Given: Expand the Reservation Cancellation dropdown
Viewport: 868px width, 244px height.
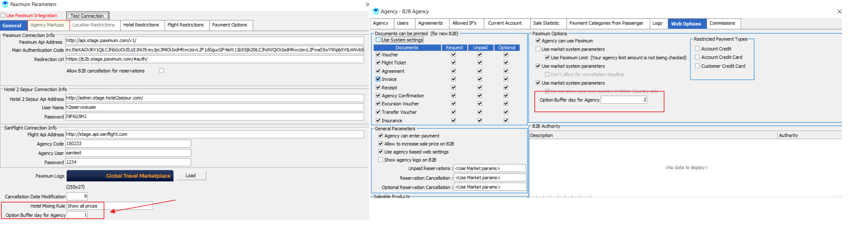Looking at the screenshot, I should [x=489, y=178].
